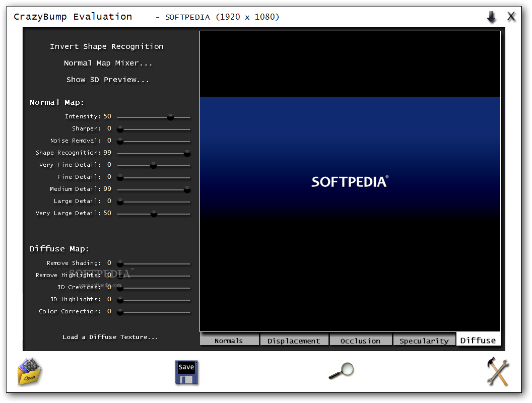The width and height of the screenshot is (532, 403).
Task: Click the Normal Map: heading
Action: [57, 102]
